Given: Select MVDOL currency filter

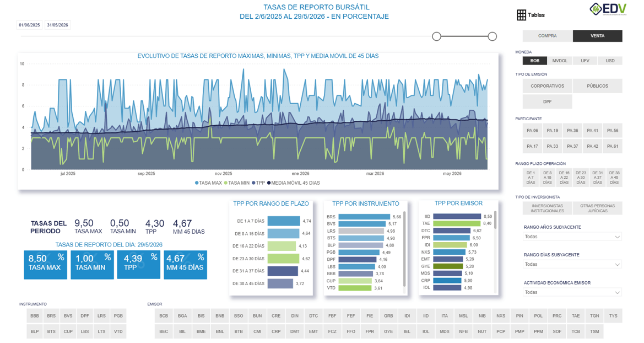Looking at the screenshot, I should 560,61.
